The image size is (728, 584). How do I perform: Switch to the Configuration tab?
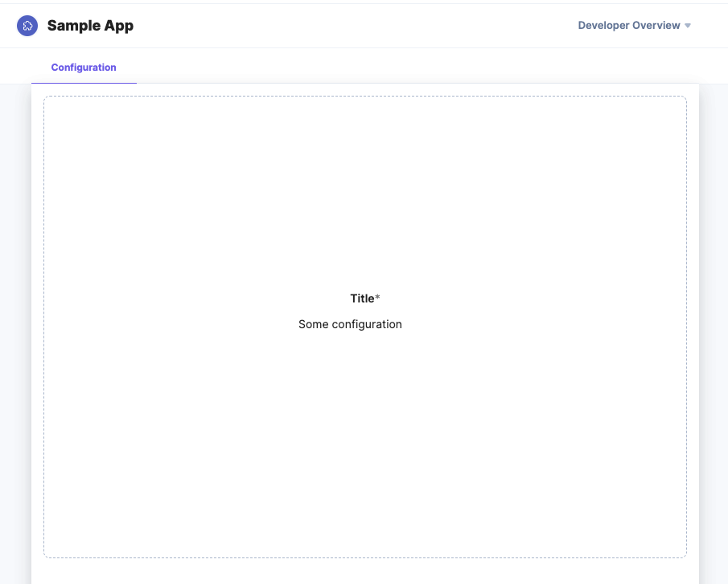(x=84, y=68)
